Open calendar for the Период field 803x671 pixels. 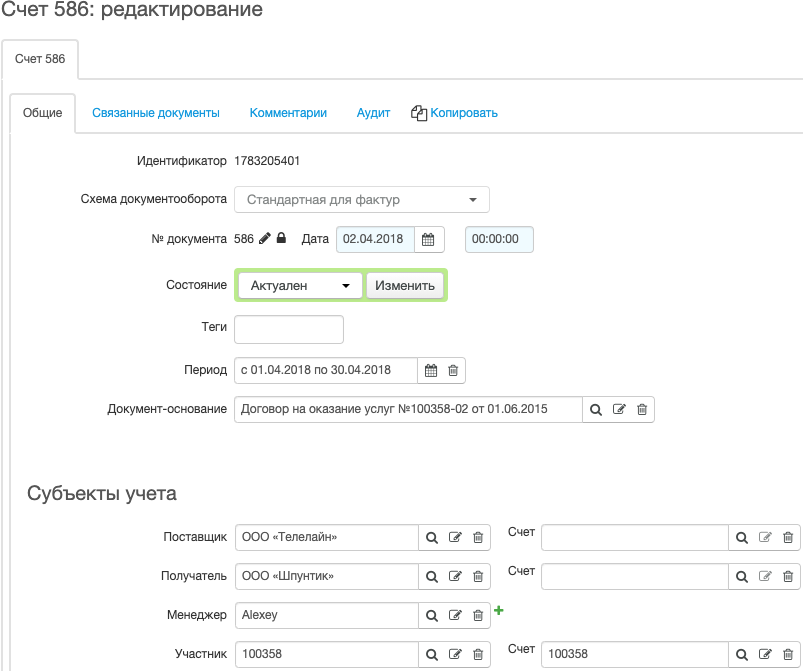click(431, 370)
